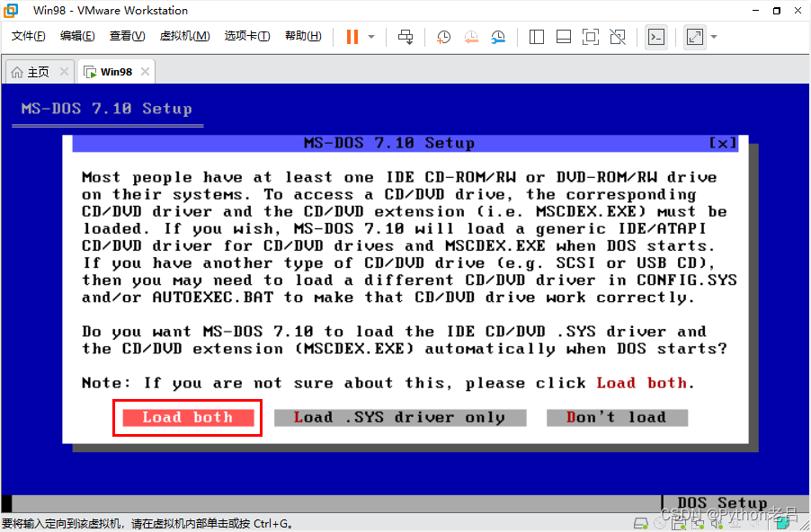Toggle the thumbnail bar icon with a bottom strip
Image resolution: width=811 pixels, height=532 pixels.
click(563, 37)
